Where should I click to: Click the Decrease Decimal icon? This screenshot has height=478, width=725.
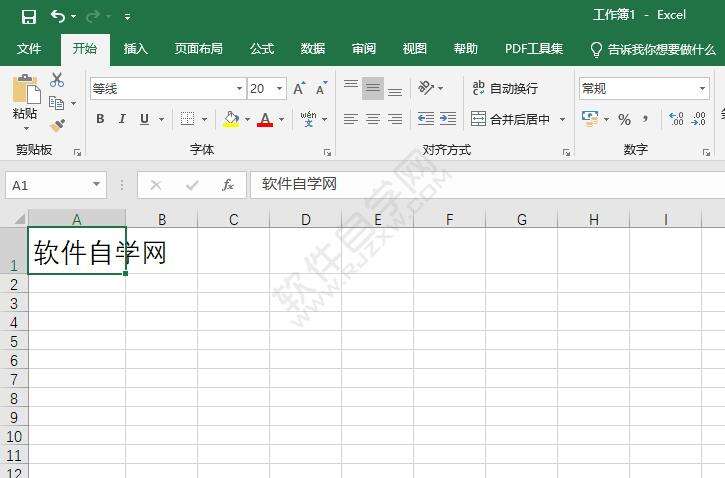pos(698,119)
